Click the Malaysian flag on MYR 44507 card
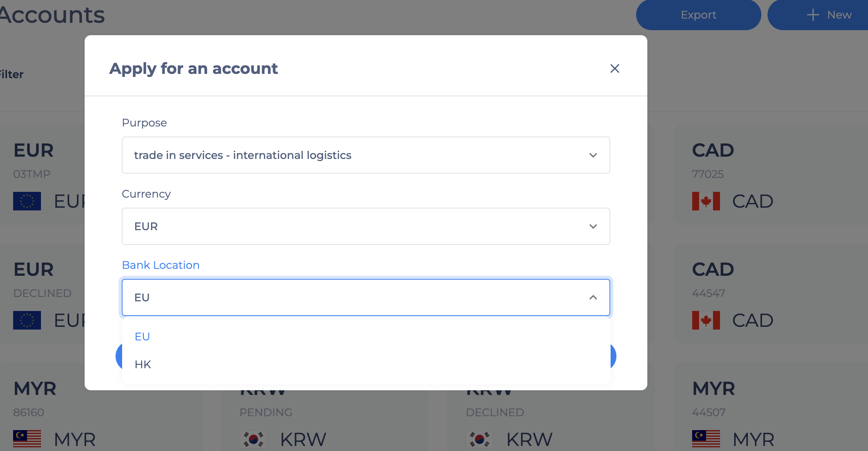 (706, 439)
